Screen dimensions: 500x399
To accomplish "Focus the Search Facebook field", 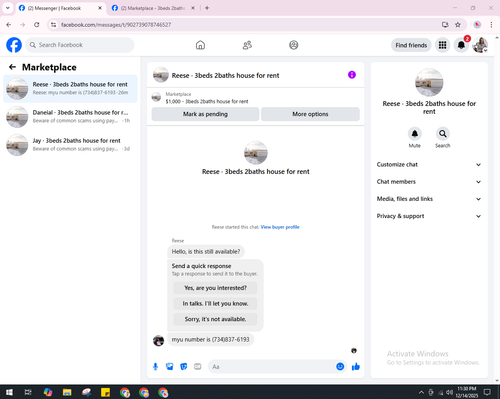I will pyautogui.click(x=80, y=45).
